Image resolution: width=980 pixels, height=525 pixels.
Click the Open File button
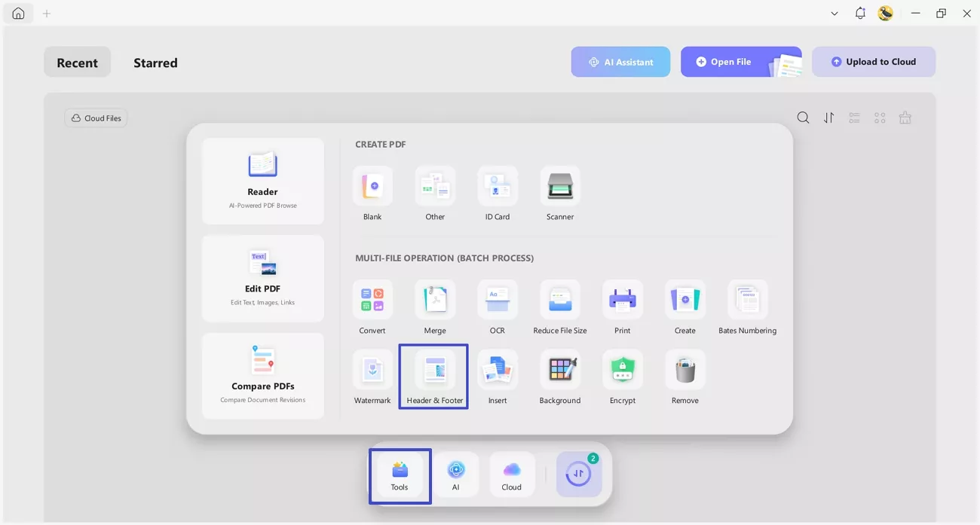coord(741,62)
